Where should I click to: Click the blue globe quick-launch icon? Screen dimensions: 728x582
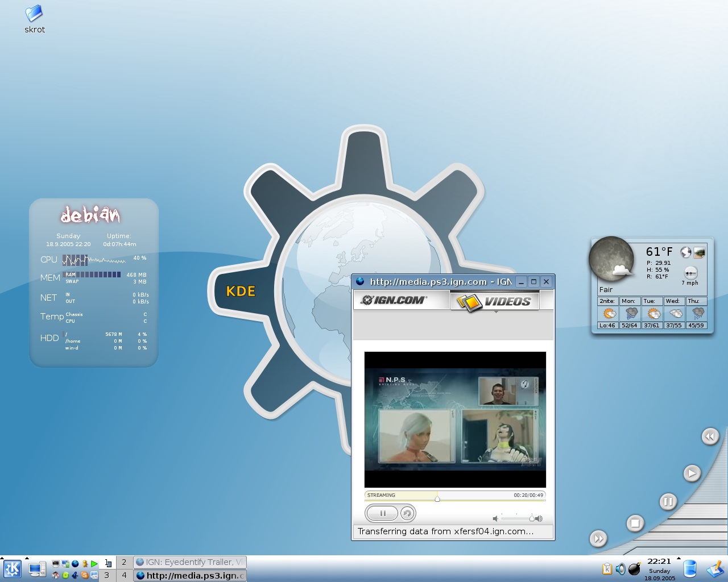pos(75,564)
